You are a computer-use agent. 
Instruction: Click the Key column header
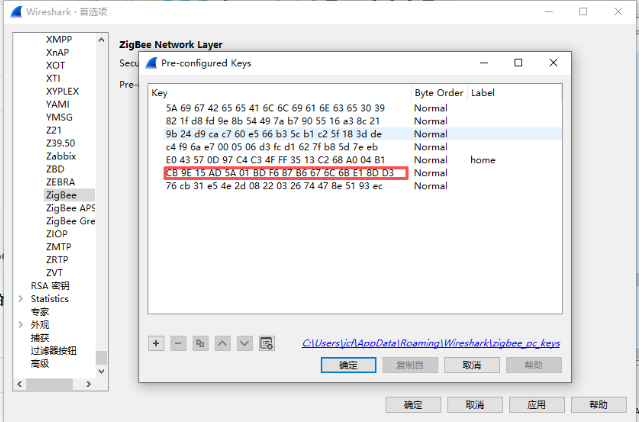point(280,93)
